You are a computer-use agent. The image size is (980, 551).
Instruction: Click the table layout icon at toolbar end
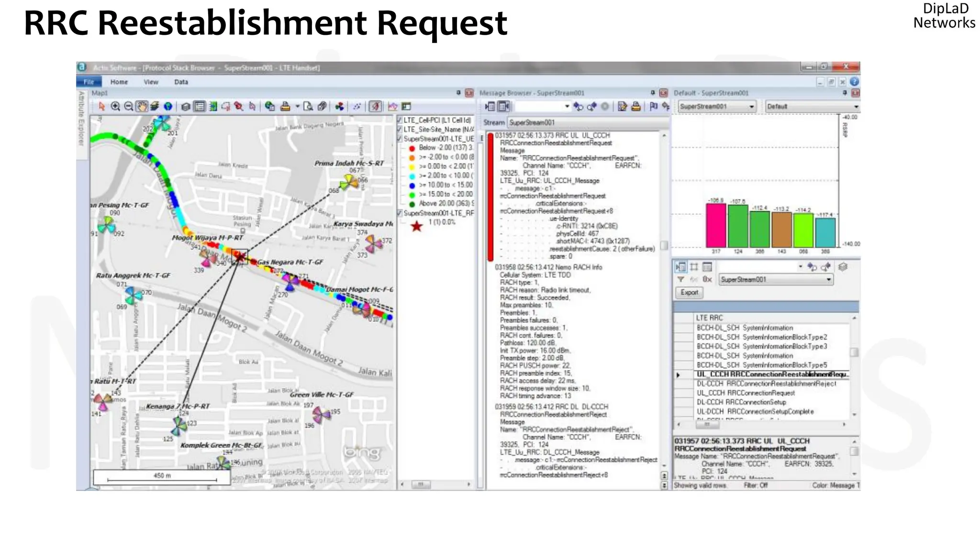406,106
